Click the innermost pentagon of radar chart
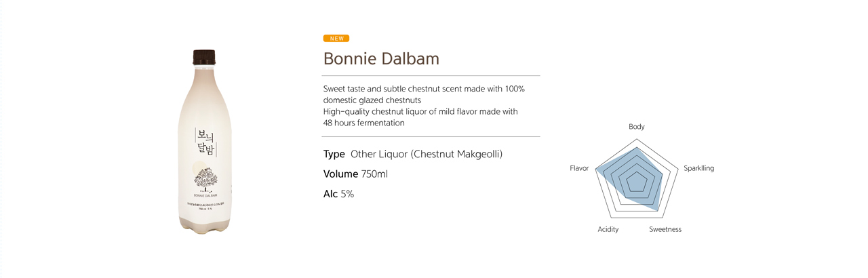Image resolution: width=868 pixels, height=278 pixels. tap(636, 182)
